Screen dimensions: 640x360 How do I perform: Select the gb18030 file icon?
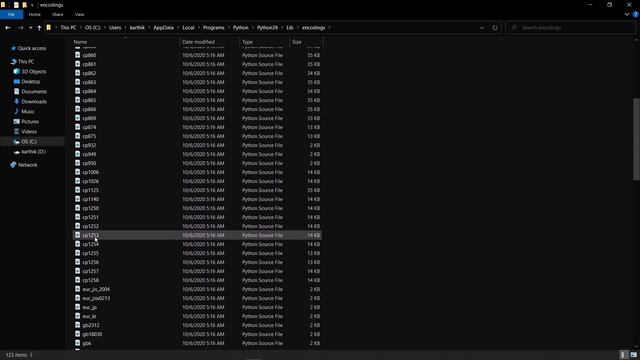click(78, 334)
